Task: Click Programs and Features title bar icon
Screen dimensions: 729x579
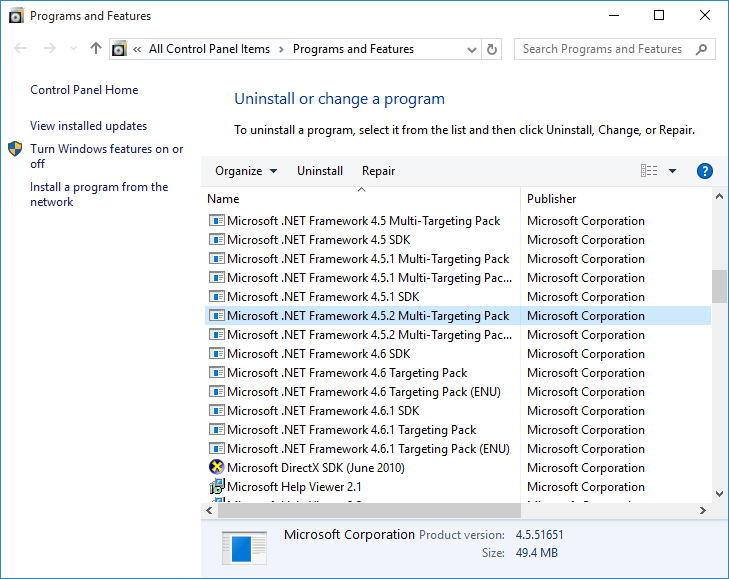Action: pos(16,16)
